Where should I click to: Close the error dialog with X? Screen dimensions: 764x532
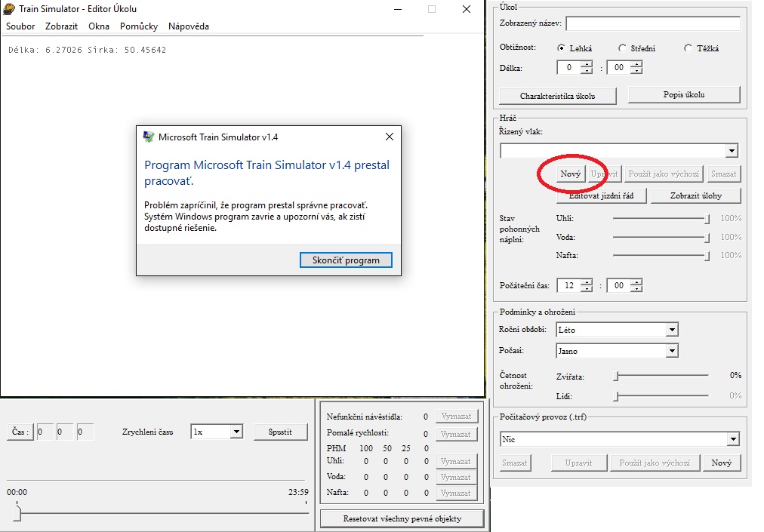389,137
